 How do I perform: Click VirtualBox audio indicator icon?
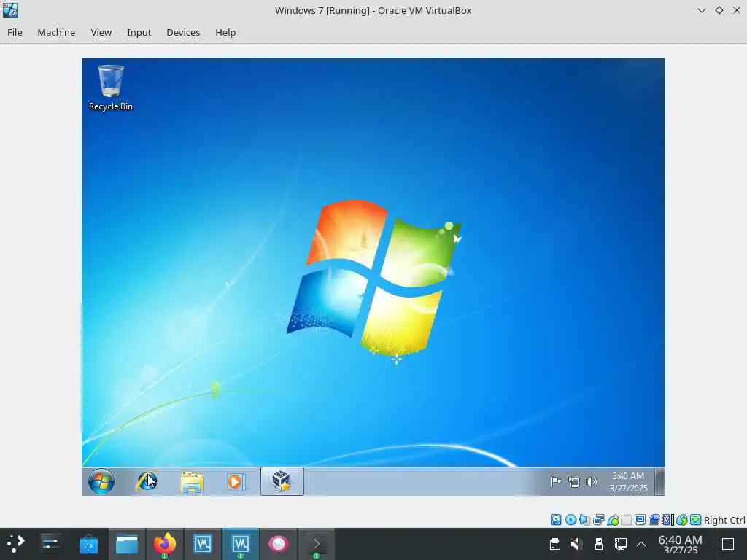tap(585, 519)
